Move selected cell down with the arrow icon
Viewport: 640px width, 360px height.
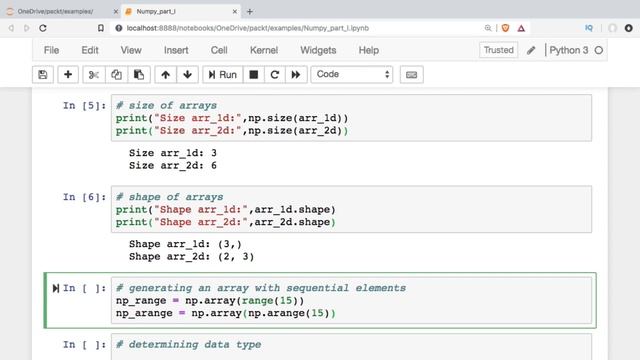click(x=187, y=75)
